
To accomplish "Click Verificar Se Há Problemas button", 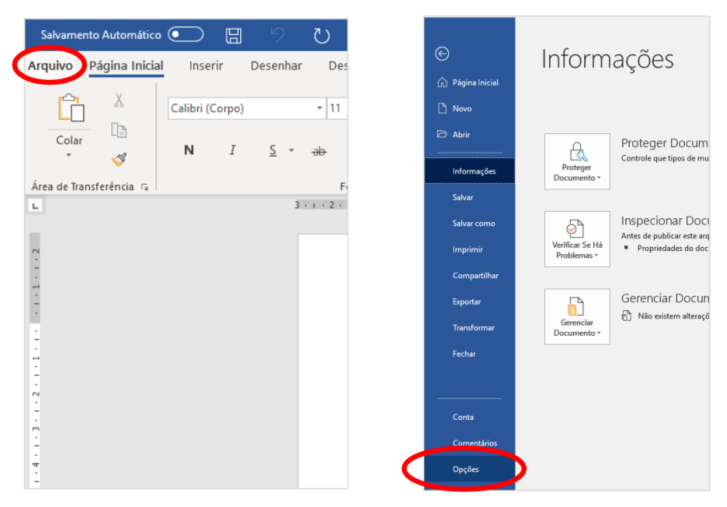I will pos(577,239).
